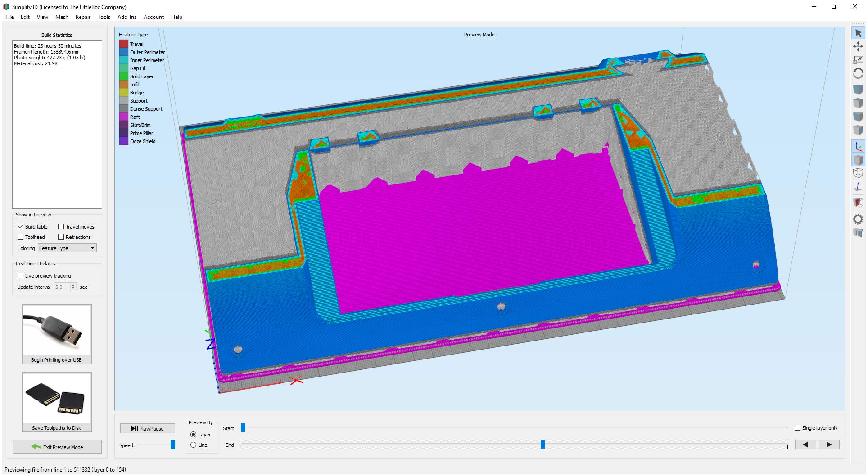Click the Outer Perimeter blue swatch
This screenshot has height=476, width=868.
[123, 52]
